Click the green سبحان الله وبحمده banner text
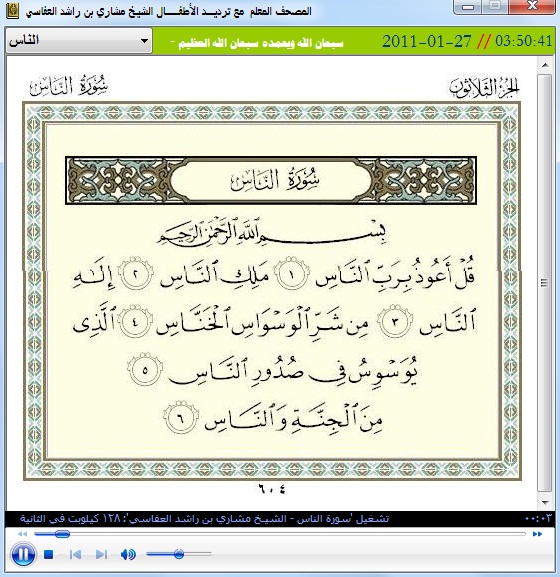560x577 pixels. point(257,43)
